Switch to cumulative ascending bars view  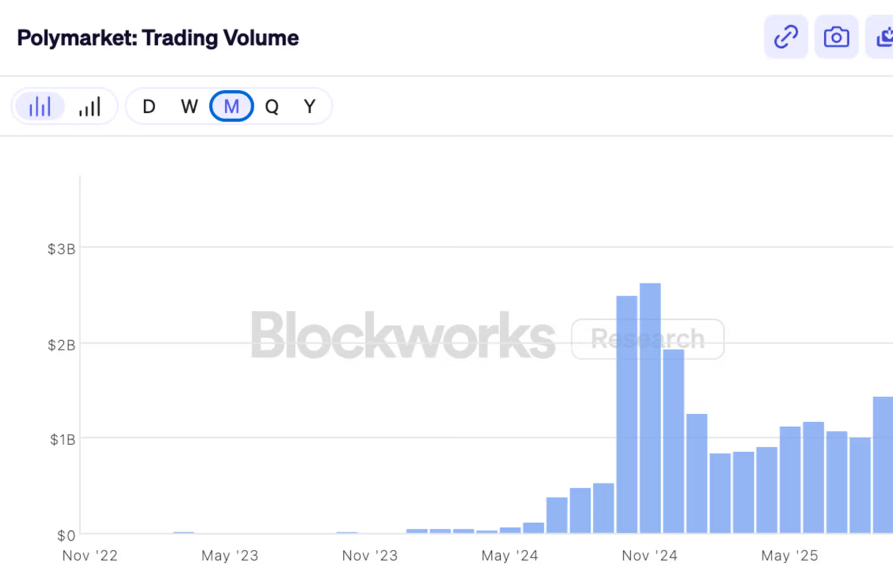pos(89,106)
